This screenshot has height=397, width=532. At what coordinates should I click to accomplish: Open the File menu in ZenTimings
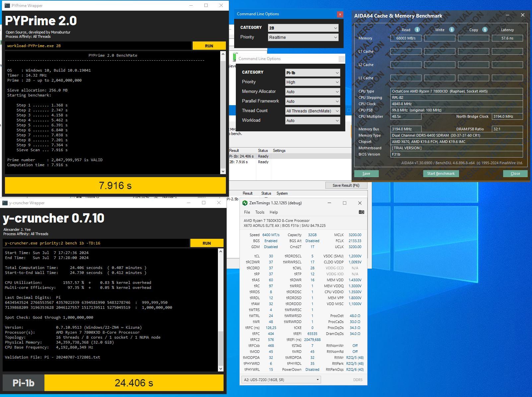pyautogui.click(x=247, y=212)
